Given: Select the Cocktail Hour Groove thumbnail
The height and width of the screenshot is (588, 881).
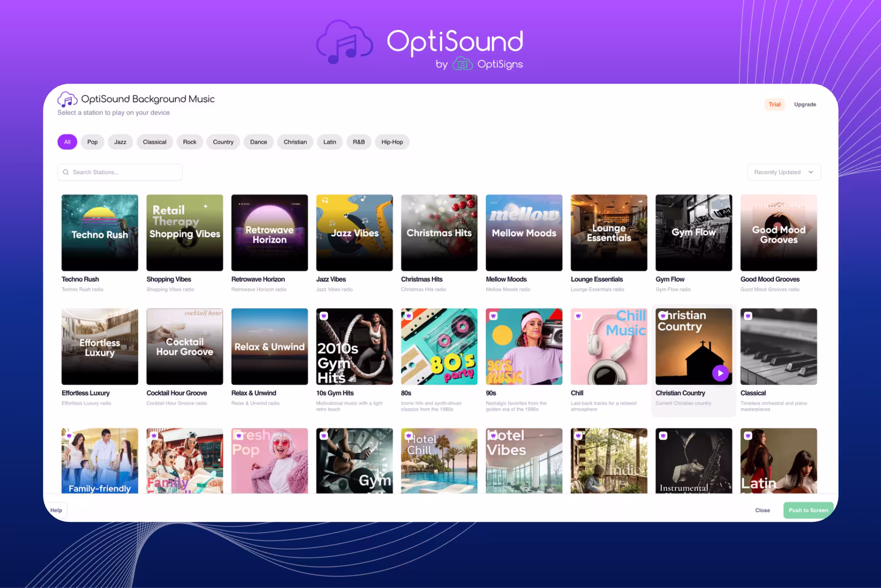Looking at the screenshot, I should (185, 347).
